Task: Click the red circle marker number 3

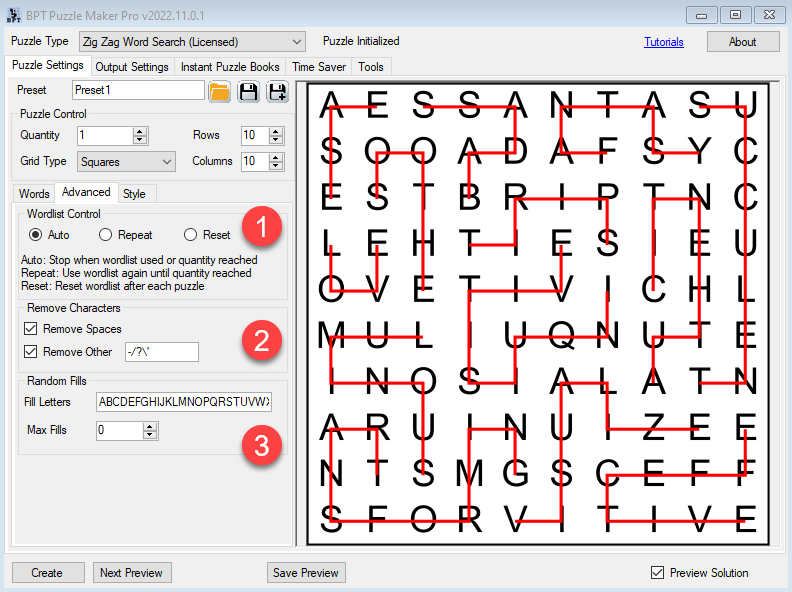Action: tap(262, 446)
